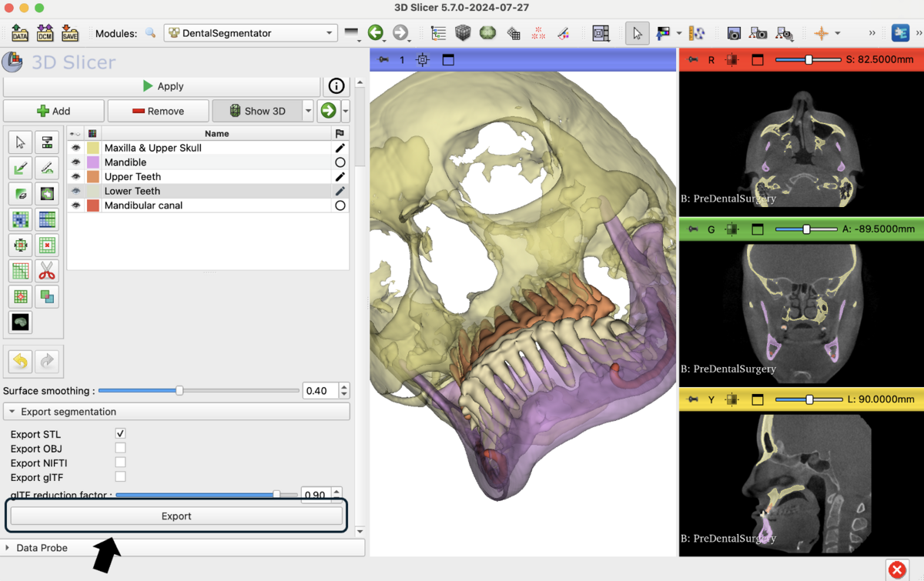Open the Volume Rendering cube icon
Screen dimensions: 924x581
pos(463,33)
